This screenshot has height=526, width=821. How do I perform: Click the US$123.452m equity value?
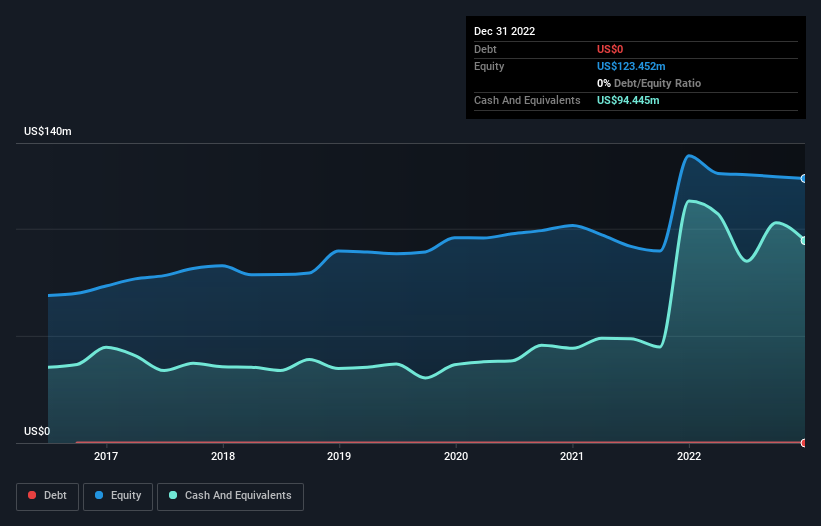click(631, 66)
